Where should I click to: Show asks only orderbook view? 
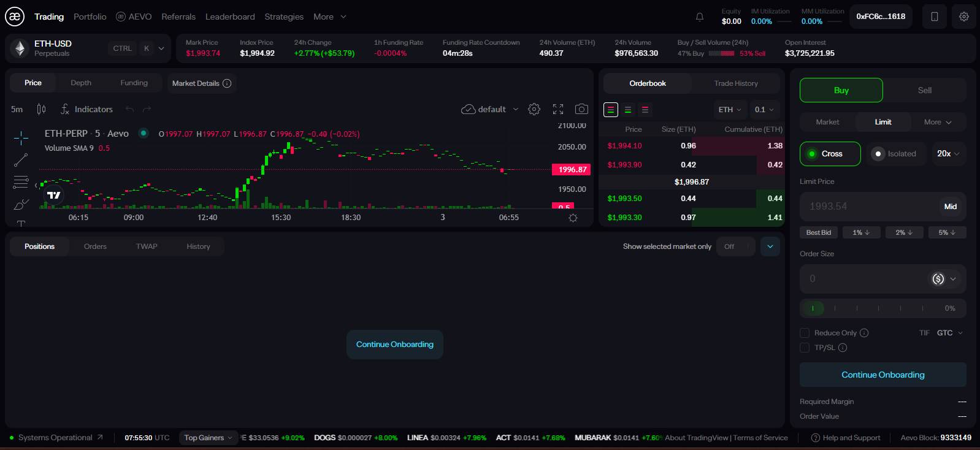tap(645, 110)
